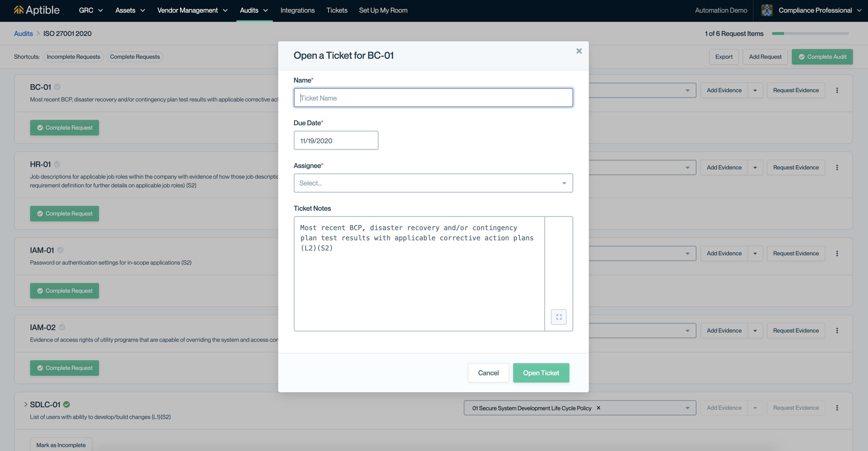Click the fullscreen expand icon in Ticket Notes

click(559, 317)
